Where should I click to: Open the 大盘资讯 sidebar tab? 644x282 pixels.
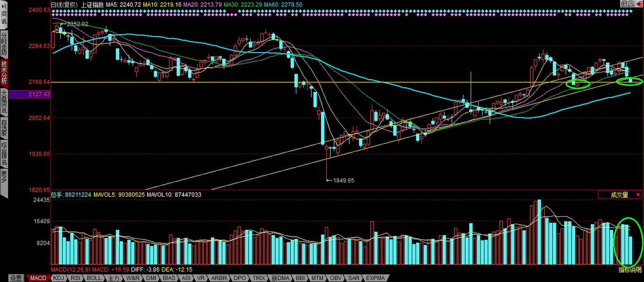4,102
